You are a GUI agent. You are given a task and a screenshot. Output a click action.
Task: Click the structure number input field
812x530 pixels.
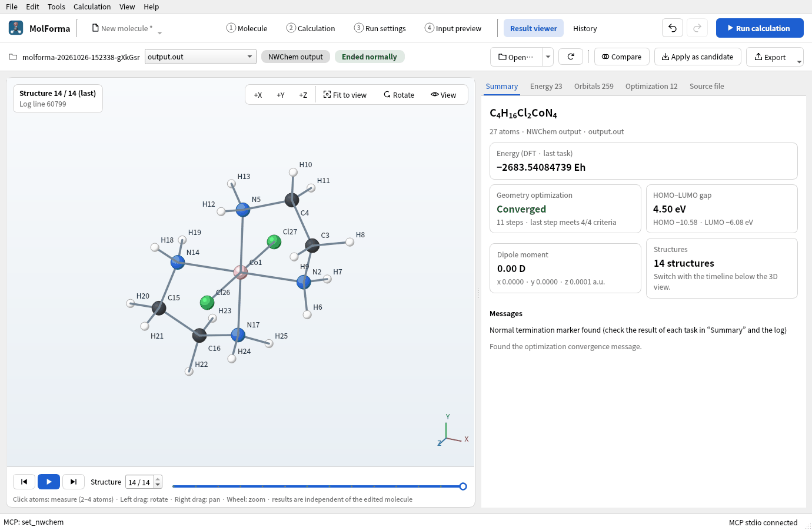point(140,482)
